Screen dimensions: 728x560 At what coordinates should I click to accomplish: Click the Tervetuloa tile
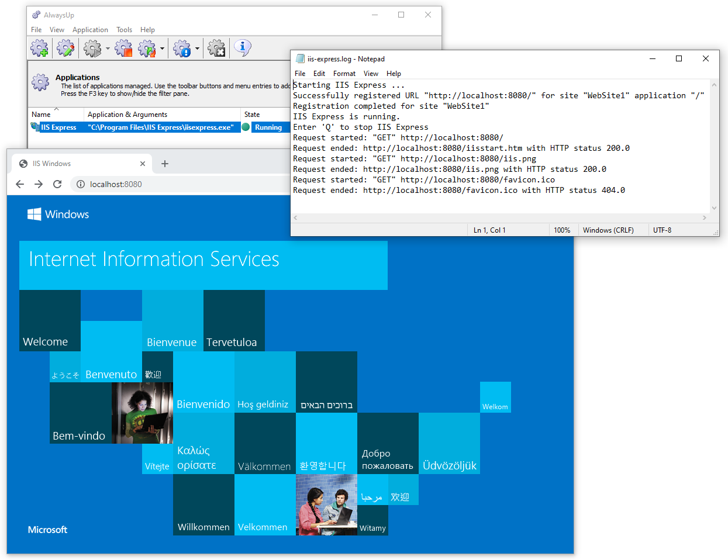click(234, 320)
